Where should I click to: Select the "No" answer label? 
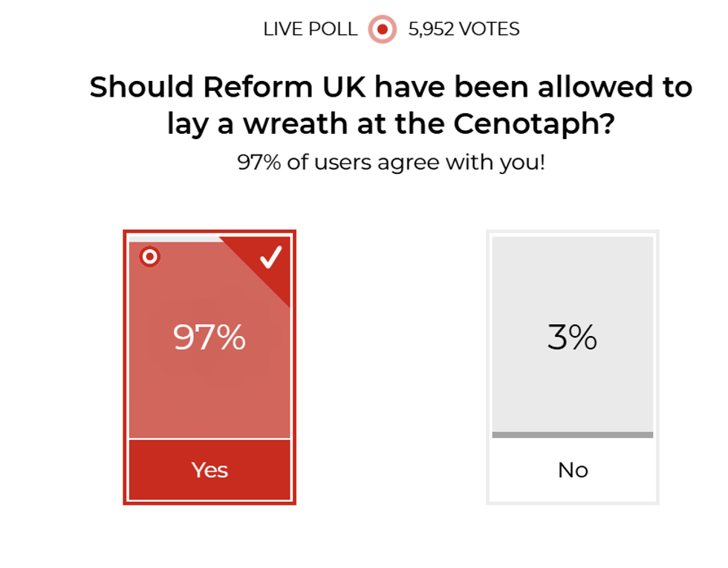(573, 470)
